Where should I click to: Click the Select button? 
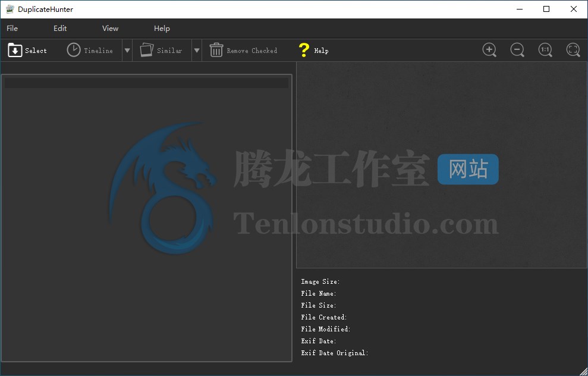point(27,50)
